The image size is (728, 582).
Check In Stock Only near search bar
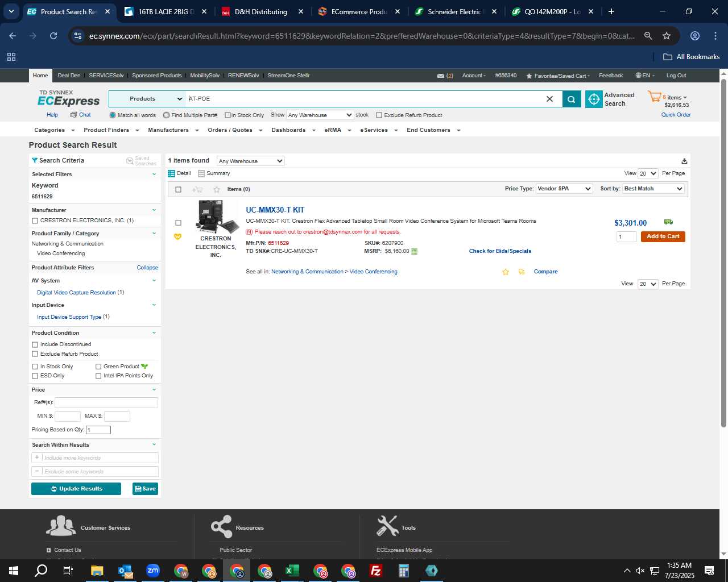pos(227,115)
